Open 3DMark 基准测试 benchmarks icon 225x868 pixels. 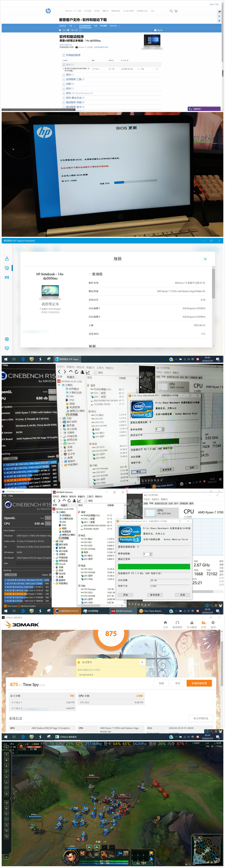(x=177, y=624)
